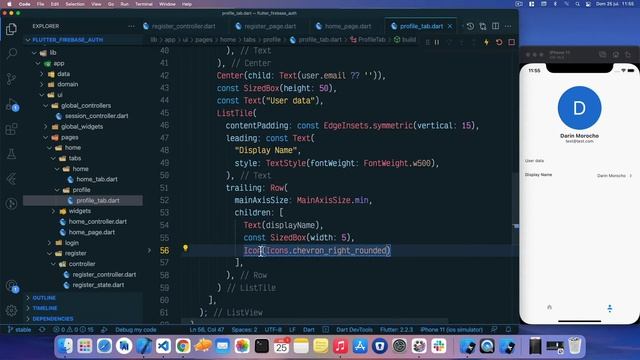This screenshot has width=640, height=360.
Task: Open the Source Control view
Action: click(11, 78)
